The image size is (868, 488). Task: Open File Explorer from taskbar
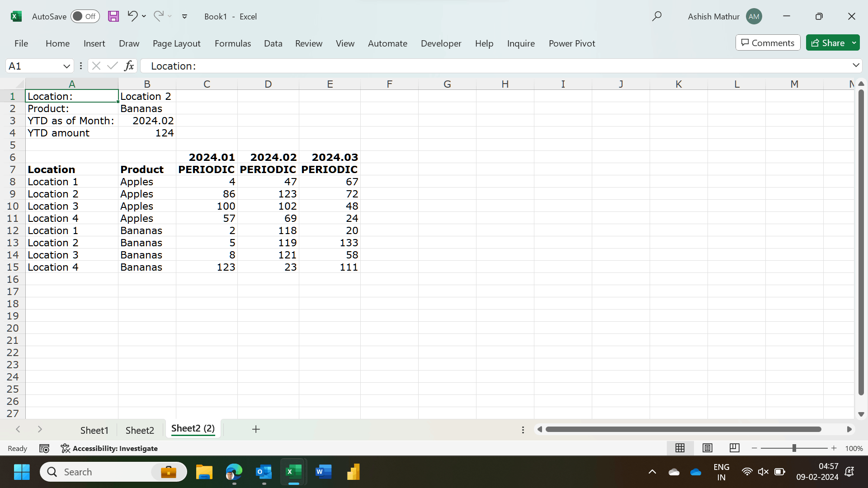tap(204, 472)
